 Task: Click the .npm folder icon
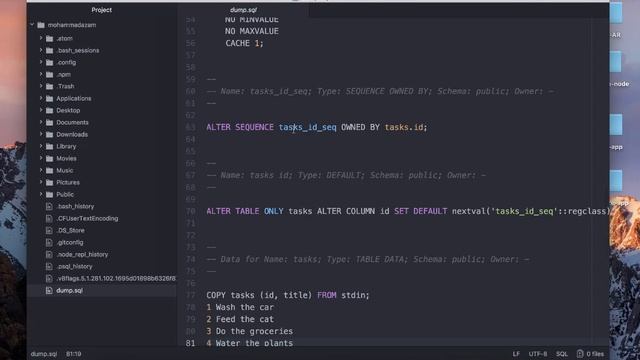[x=49, y=74]
